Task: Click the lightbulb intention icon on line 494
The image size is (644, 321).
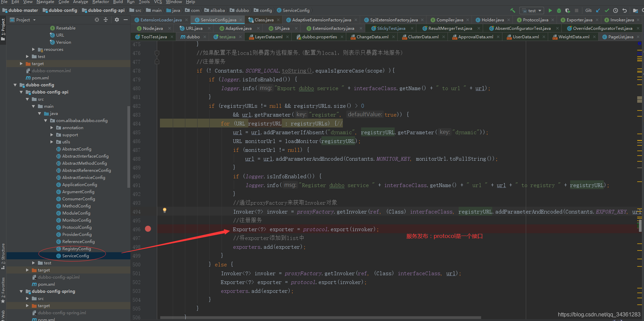Action: [165, 210]
